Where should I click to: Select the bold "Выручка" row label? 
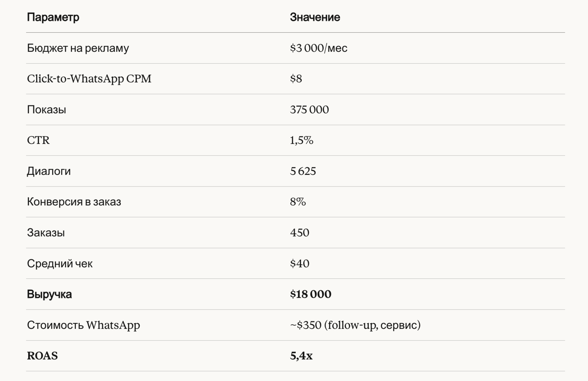coord(49,294)
